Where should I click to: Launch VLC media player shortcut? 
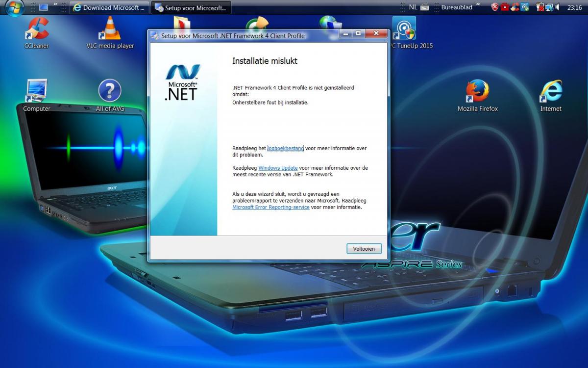(x=110, y=32)
